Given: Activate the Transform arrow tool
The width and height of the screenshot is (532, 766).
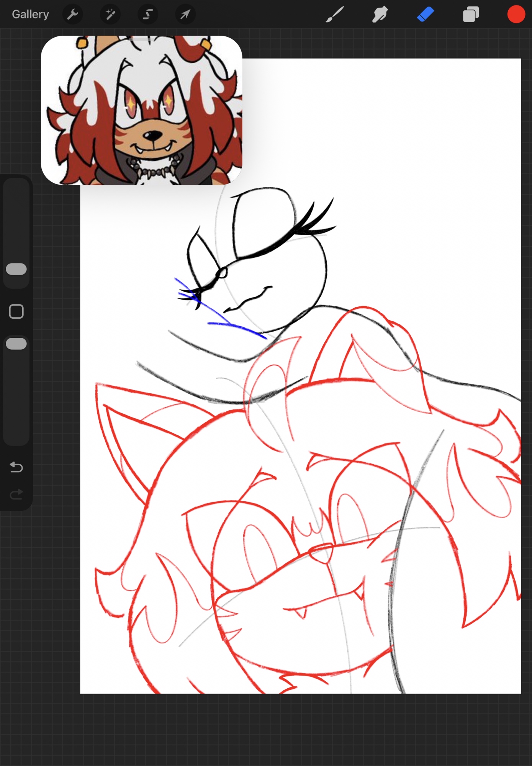Looking at the screenshot, I should tap(185, 15).
